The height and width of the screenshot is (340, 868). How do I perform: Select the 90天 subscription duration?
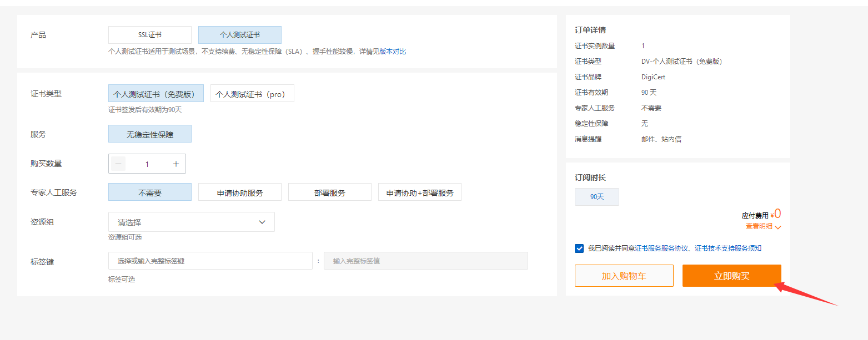click(x=596, y=197)
